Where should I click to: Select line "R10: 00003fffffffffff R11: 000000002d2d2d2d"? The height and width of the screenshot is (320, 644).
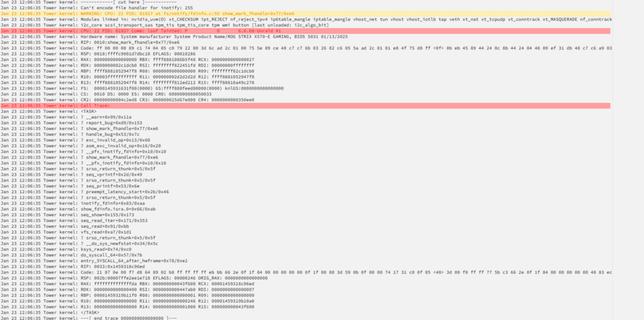128,77
